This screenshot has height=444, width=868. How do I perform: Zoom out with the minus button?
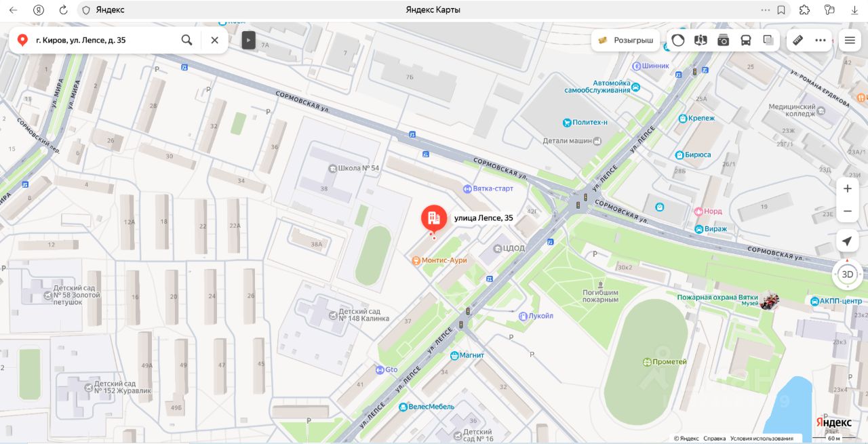tap(847, 211)
